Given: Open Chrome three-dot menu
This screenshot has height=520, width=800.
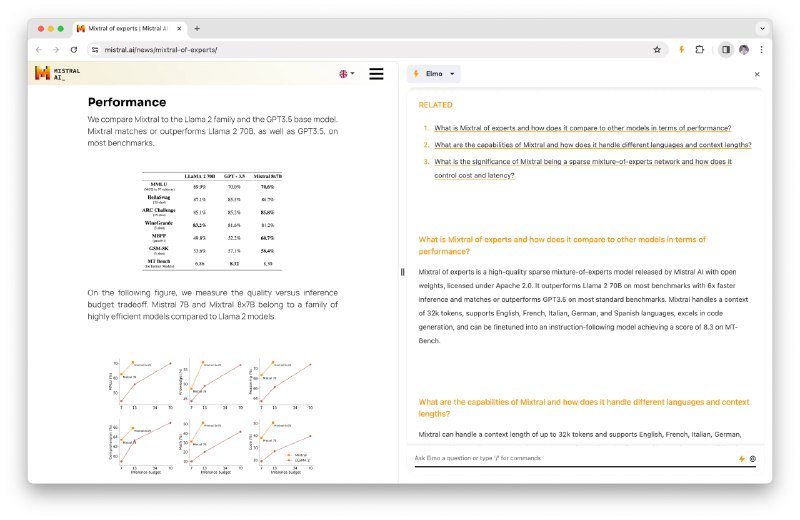Looking at the screenshot, I should pos(761,49).
